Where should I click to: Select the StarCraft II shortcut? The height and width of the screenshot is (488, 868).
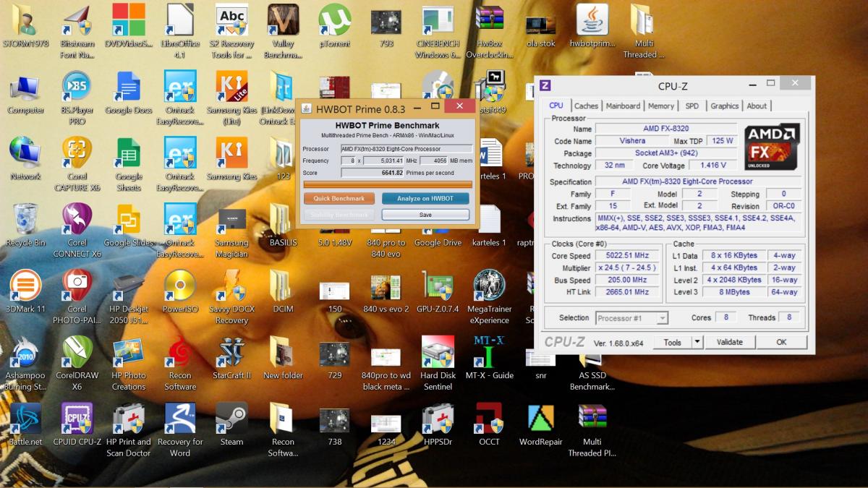pos(231,358)
